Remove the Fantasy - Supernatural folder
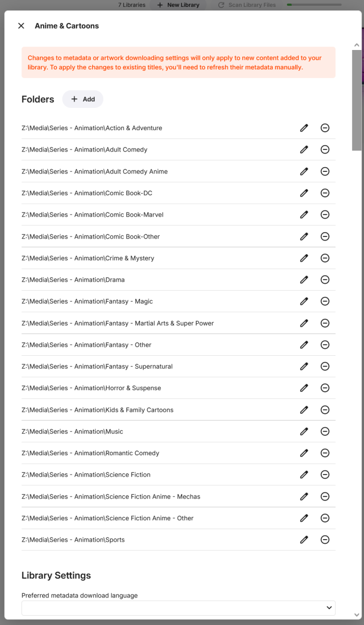Image resolution: width=364 pixels, height=625 pixels. pos(325,366)
